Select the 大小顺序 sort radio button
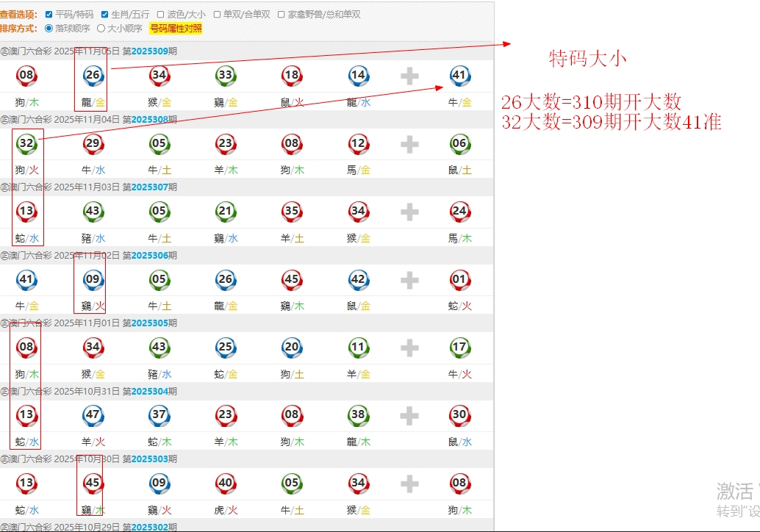Image resolution: width=760 pixels, height=532 pixels. coord(101,29)
